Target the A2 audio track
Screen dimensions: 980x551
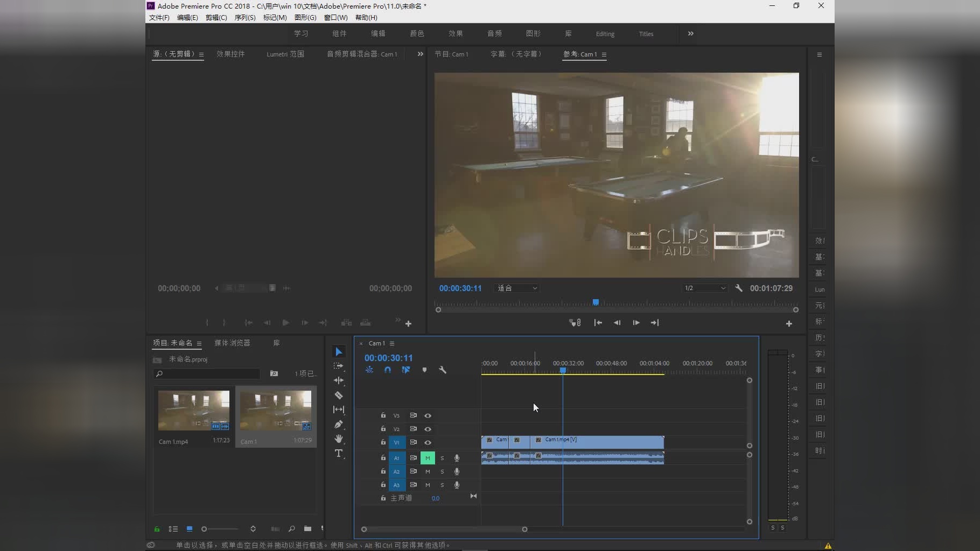(397, 471)
